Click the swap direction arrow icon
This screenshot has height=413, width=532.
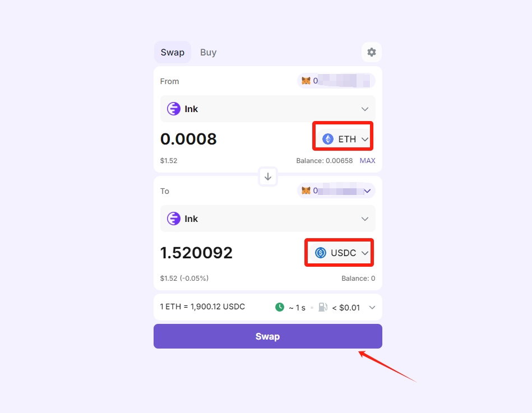click(268, 177)
